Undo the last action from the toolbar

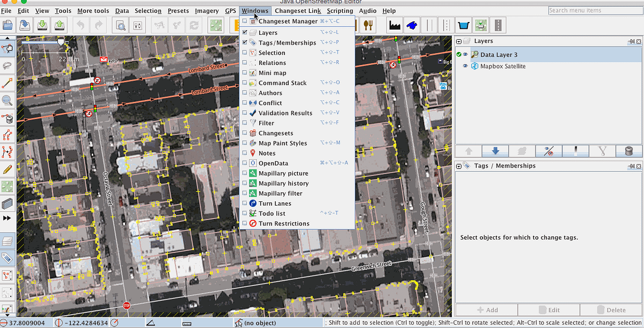80,25
